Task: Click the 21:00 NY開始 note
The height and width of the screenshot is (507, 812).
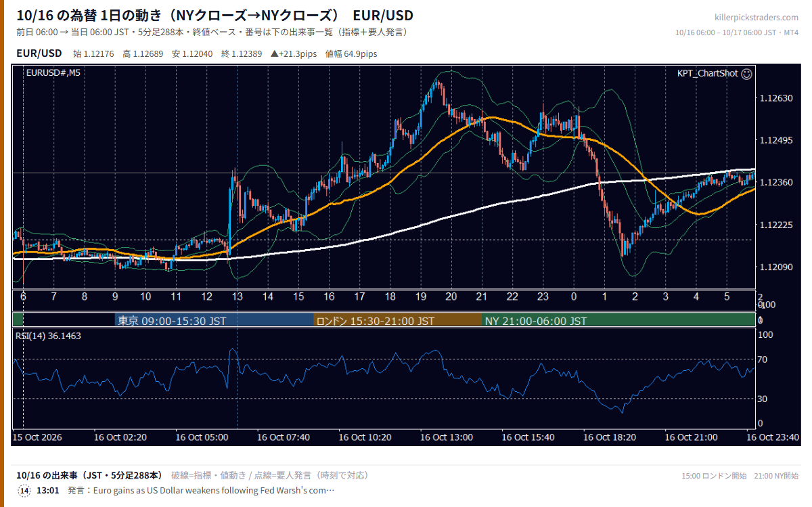Action: pos(775,476)
